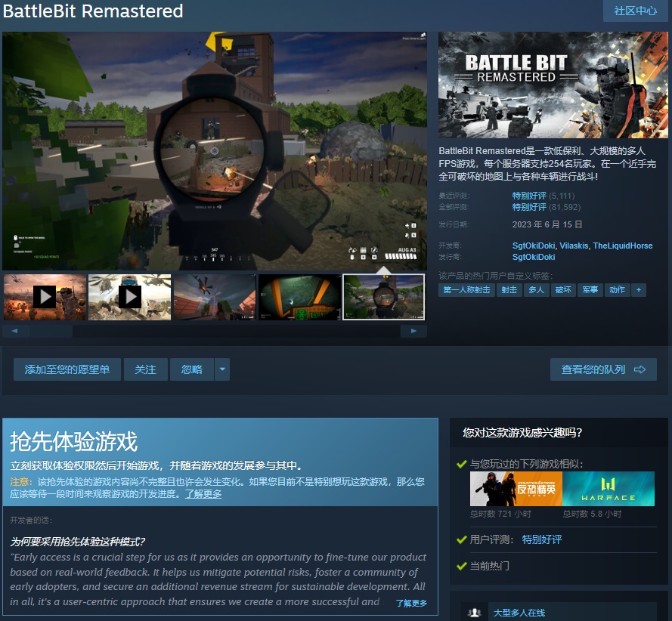672x621 pixels.
Task: Click the massively multiplayer online icon
Action: [x=475, y=612]
